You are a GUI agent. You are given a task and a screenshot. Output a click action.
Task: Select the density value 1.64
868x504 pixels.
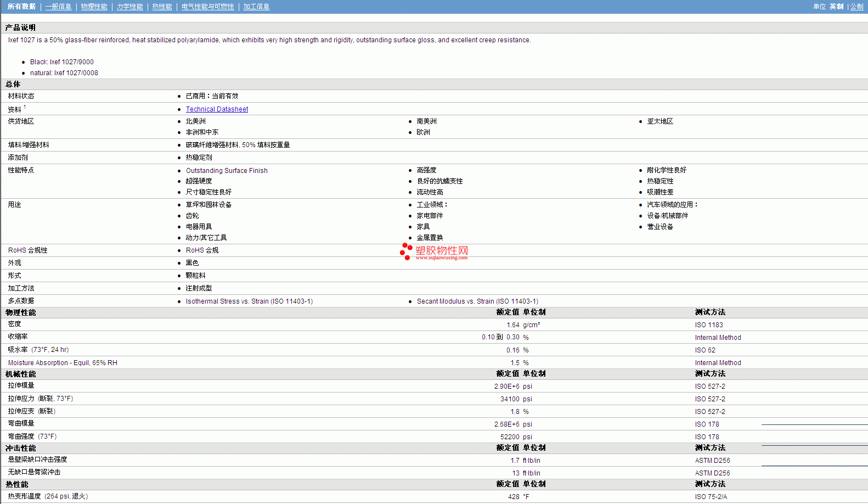pos(513,325)
